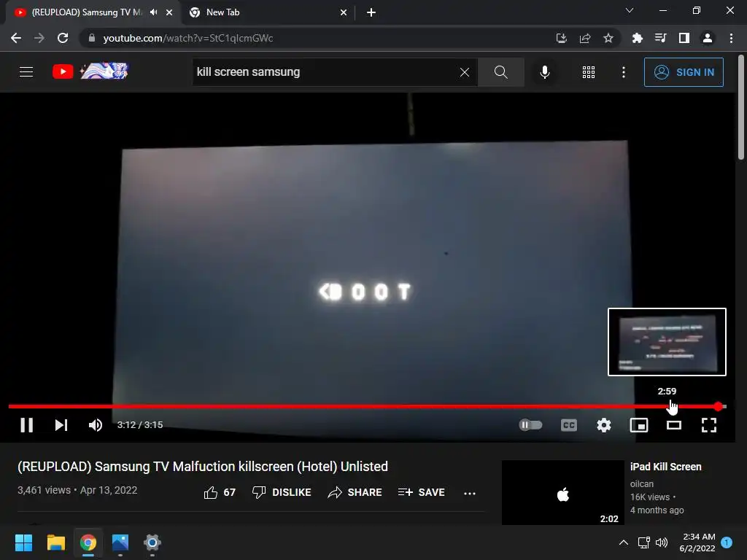Click the magnifier search button

[500, 72]
